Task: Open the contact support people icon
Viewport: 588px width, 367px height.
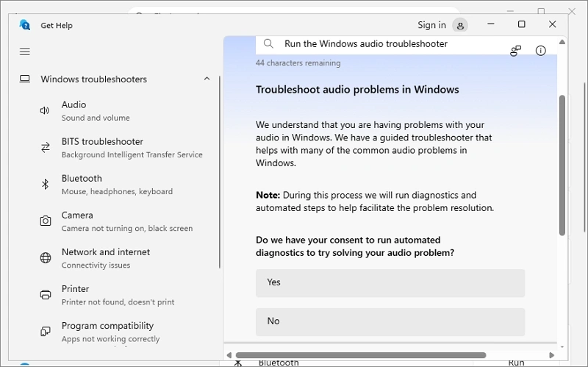Action: [x=516, y=51]
